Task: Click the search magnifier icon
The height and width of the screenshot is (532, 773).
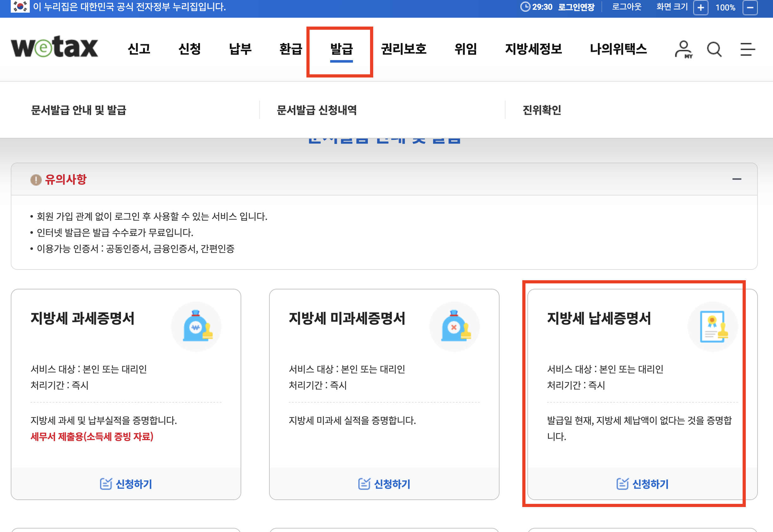Action: [714, 49]
